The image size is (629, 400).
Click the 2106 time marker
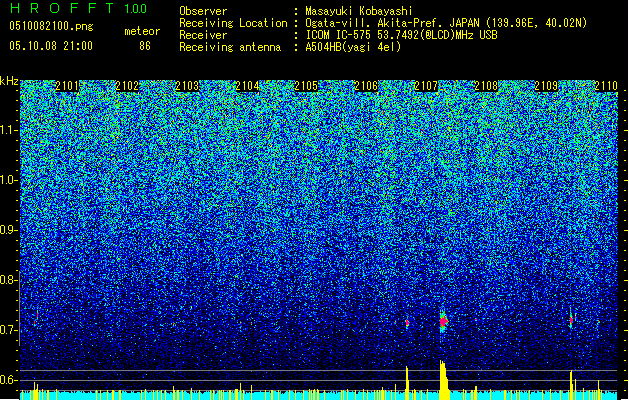(x=366, y=86)
